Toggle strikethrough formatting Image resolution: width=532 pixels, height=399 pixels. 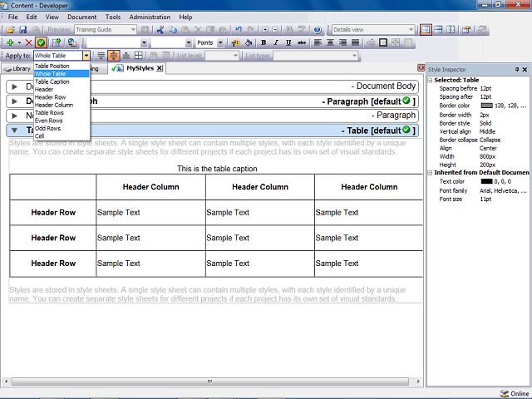click(301, 42)
